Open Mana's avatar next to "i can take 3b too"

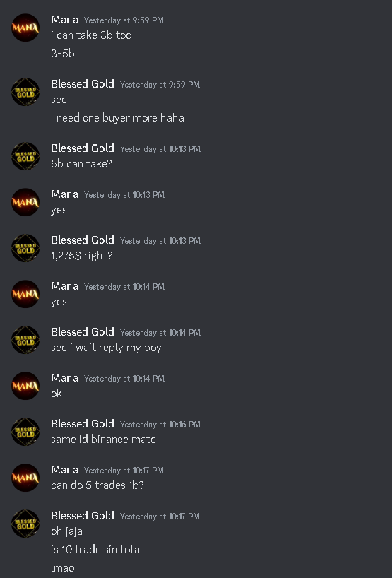click(x=25, y=28)
